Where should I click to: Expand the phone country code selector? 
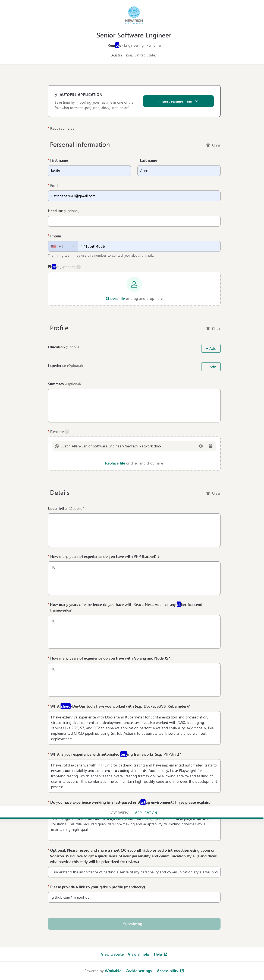pos(63,247)
